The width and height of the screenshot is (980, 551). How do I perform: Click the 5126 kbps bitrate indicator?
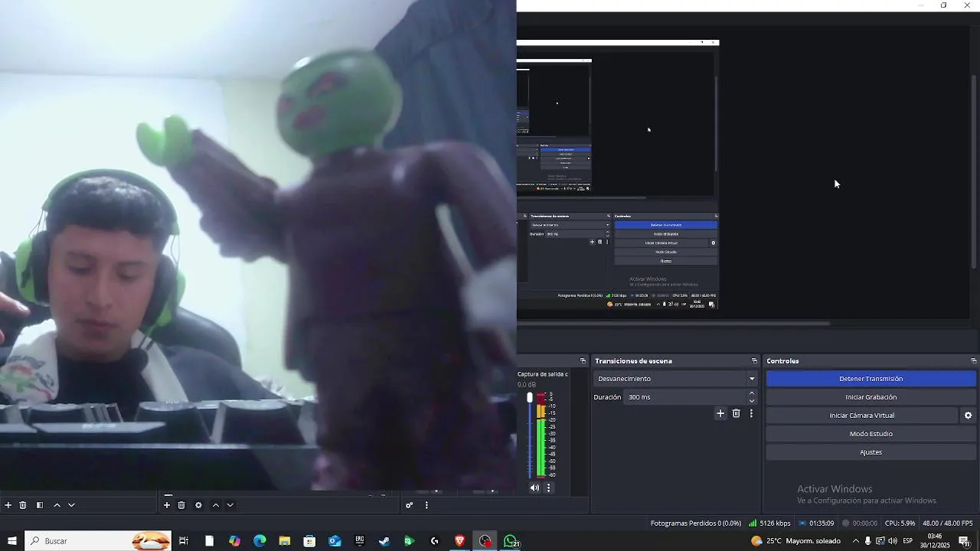(x=769, y=523)
